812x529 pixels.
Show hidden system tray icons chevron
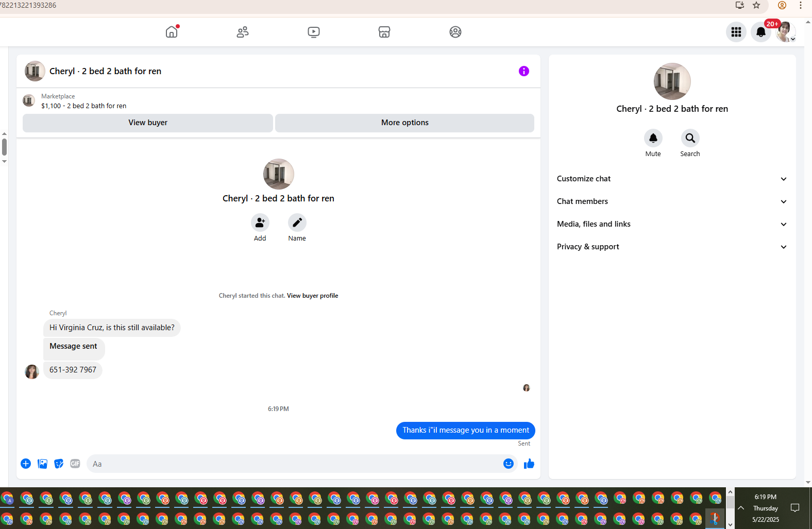[741, 508]
